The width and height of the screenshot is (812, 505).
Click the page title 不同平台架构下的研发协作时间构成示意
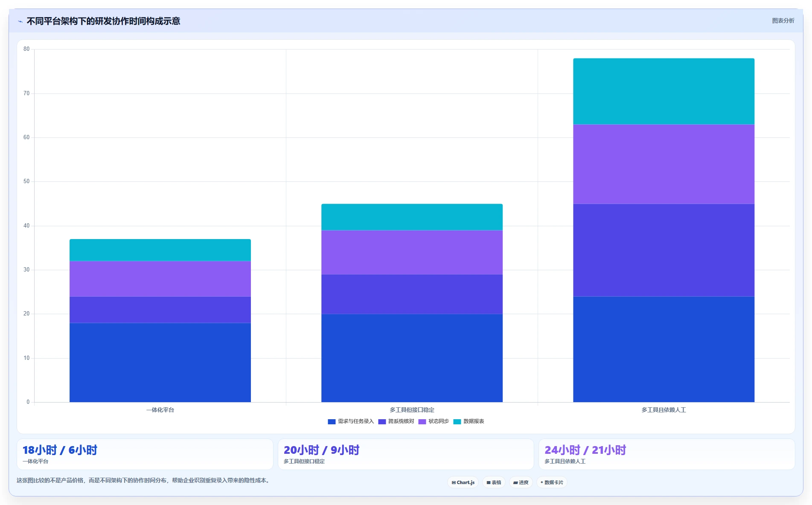coord(103,21)
